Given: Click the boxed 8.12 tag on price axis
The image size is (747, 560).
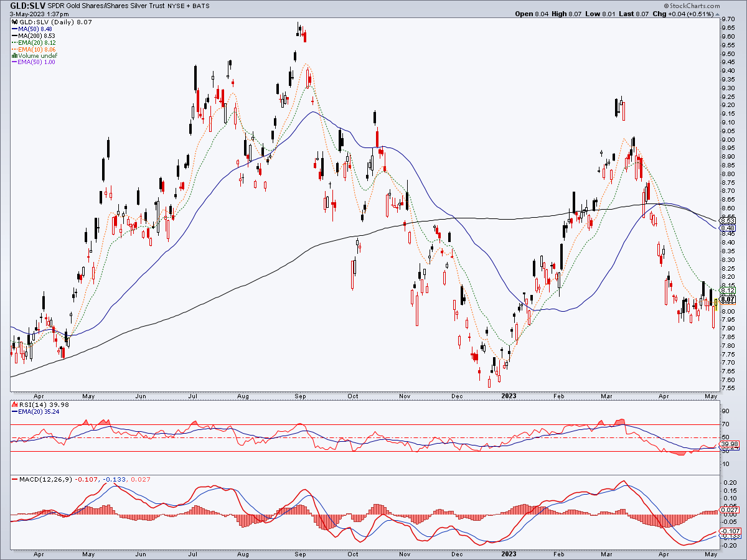Looking at the screenshot, I should [x=728, y=291].
